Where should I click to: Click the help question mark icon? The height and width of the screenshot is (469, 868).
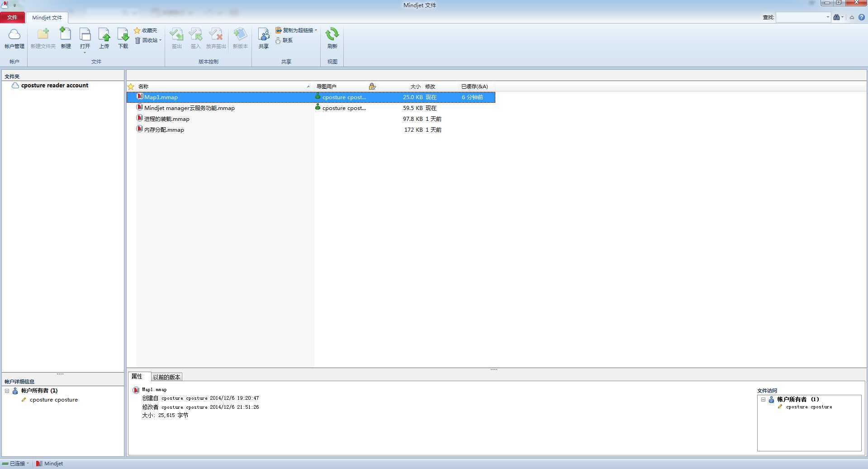(x=862, y=17)
